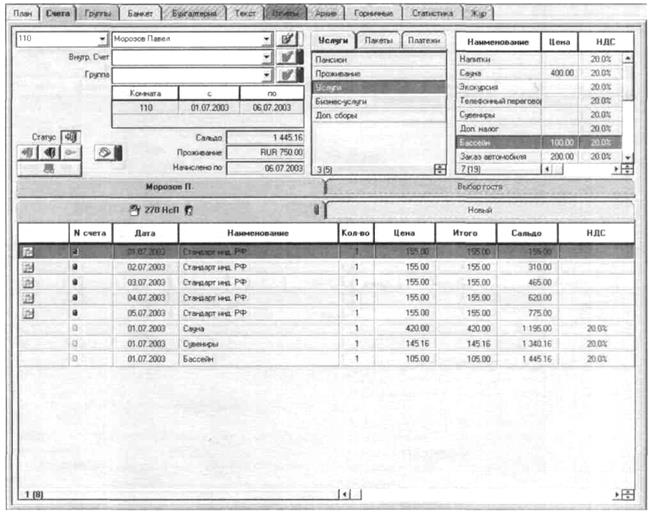The height and width of the screenshot is (512, 652).
Task: Click the Новый button
Action: coord(478,210)
